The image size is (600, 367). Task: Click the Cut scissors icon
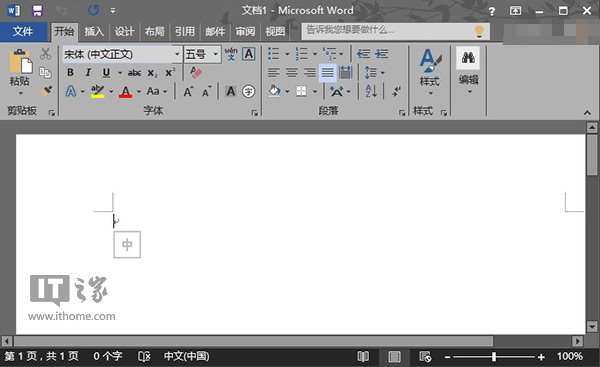[46, 54]
